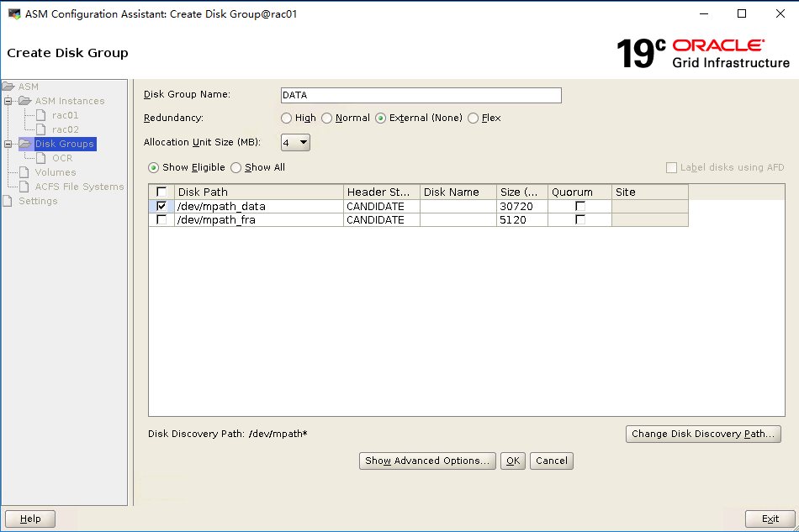This screenshot has width=799, height=532.
Task: Click the Disk Groups folder icon
Action: pos(25,144)
